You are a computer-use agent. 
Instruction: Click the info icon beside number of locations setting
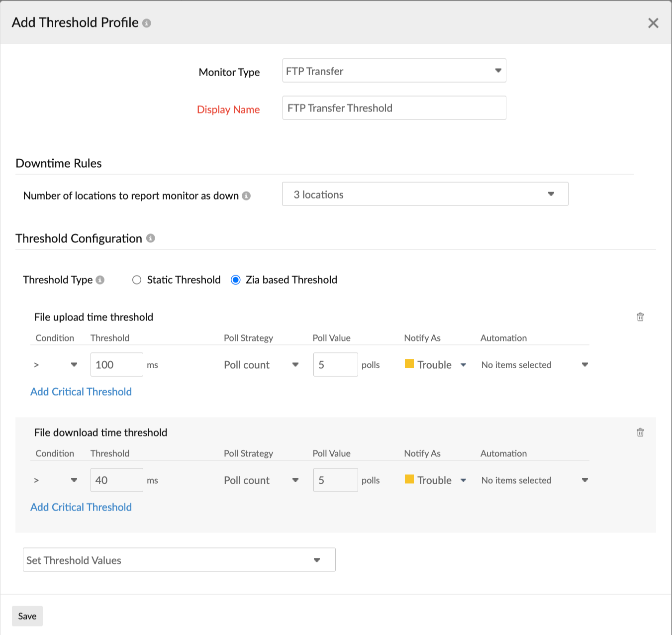[246, 196]
